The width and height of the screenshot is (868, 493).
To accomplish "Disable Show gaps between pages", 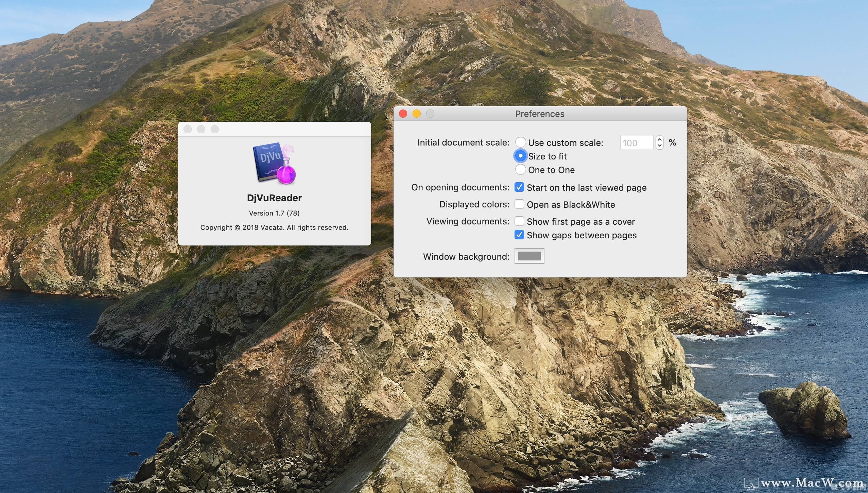I will [519, 235].
